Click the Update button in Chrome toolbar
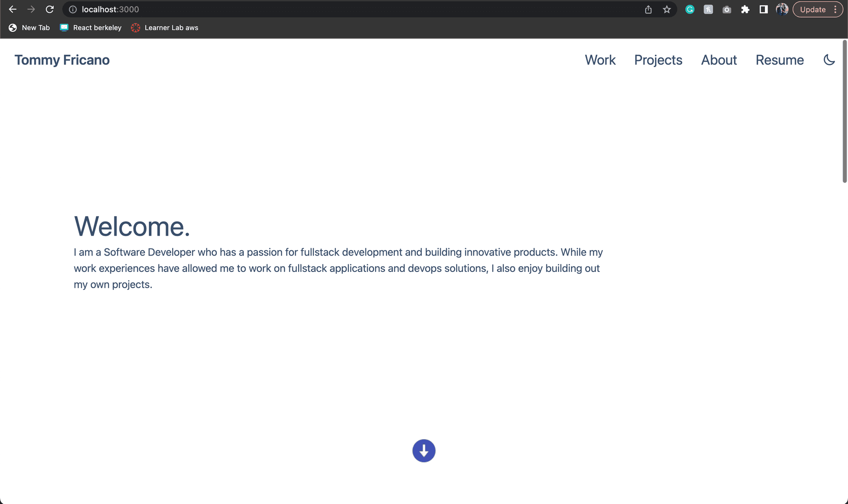This screenshot has height=504, width=848. pyautogui.click(x=813, y=9)
